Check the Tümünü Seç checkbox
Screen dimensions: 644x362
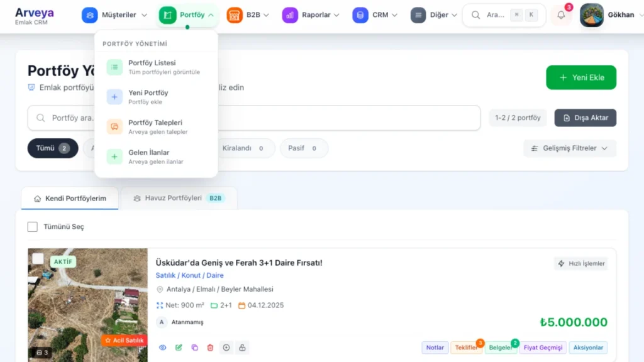[33, 227]
